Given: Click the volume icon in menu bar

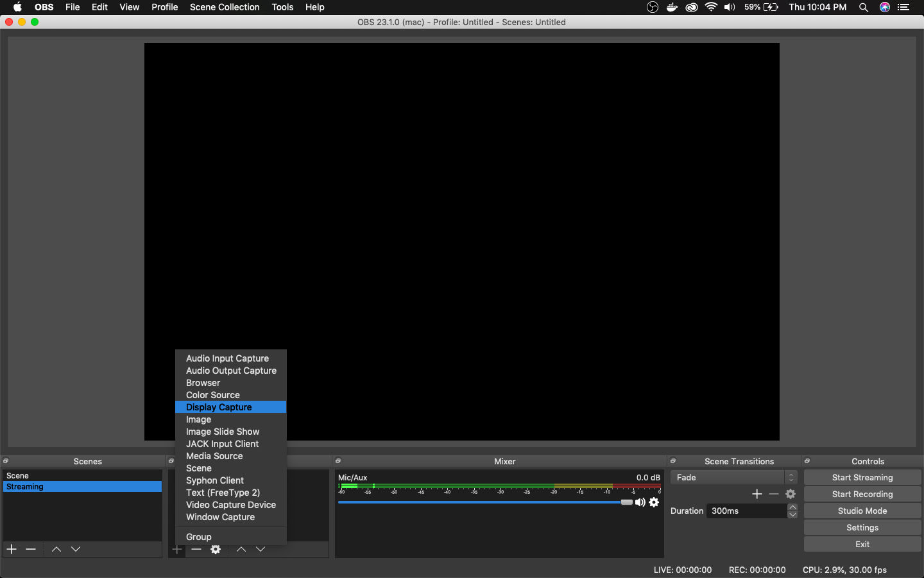Looking at the screenshot, I should [730, 7].
